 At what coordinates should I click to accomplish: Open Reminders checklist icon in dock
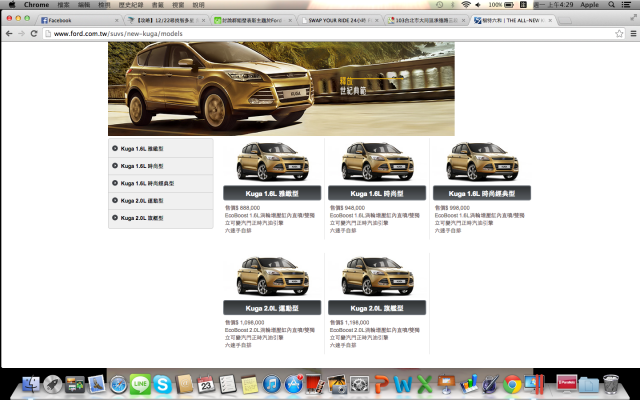pyautogui.click(x=228, y=384)
